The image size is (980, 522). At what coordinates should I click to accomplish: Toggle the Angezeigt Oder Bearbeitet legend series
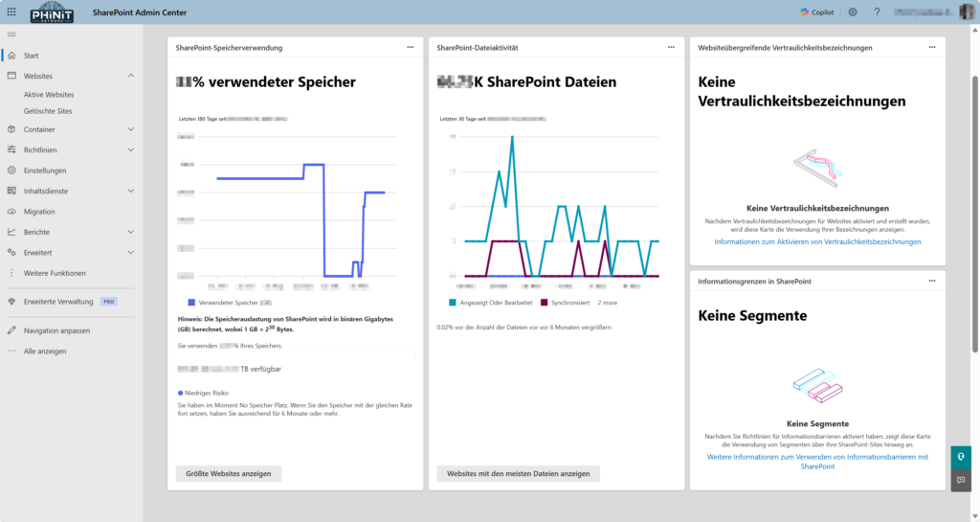coord(489,303)
